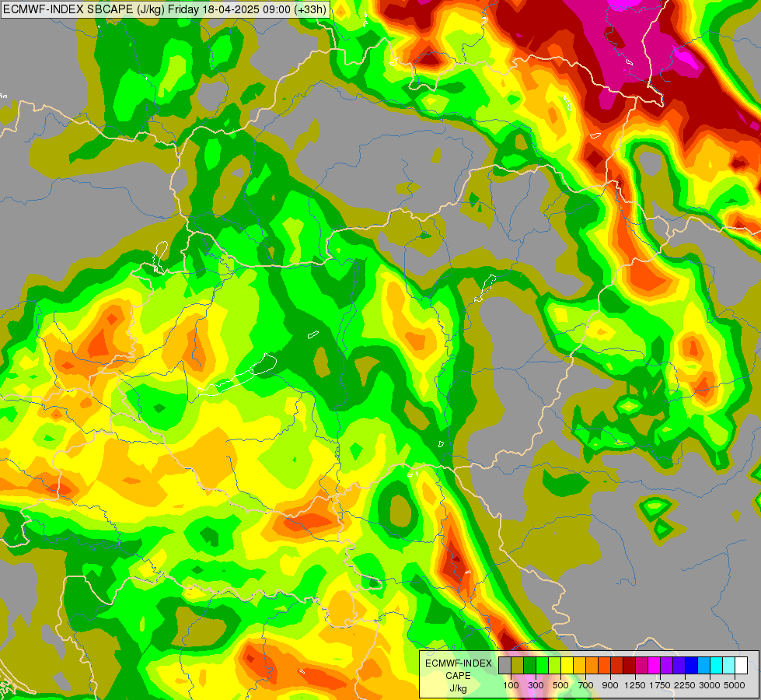Click the legend label '2250'
This screenshot has width=761, height=700.
[x=685, y=685]
